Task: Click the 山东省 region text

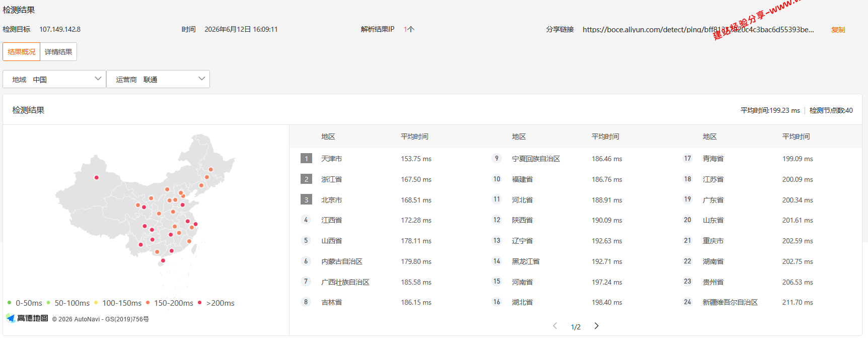Action: [713, 220]
